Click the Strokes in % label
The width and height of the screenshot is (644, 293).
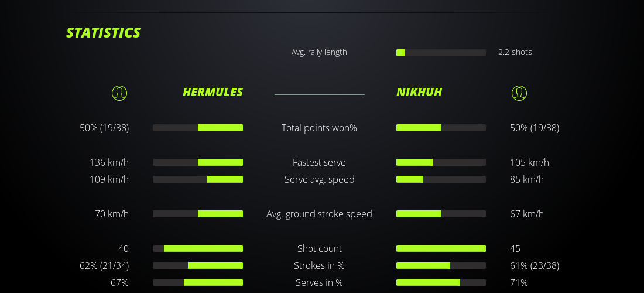tap(319, 265)
